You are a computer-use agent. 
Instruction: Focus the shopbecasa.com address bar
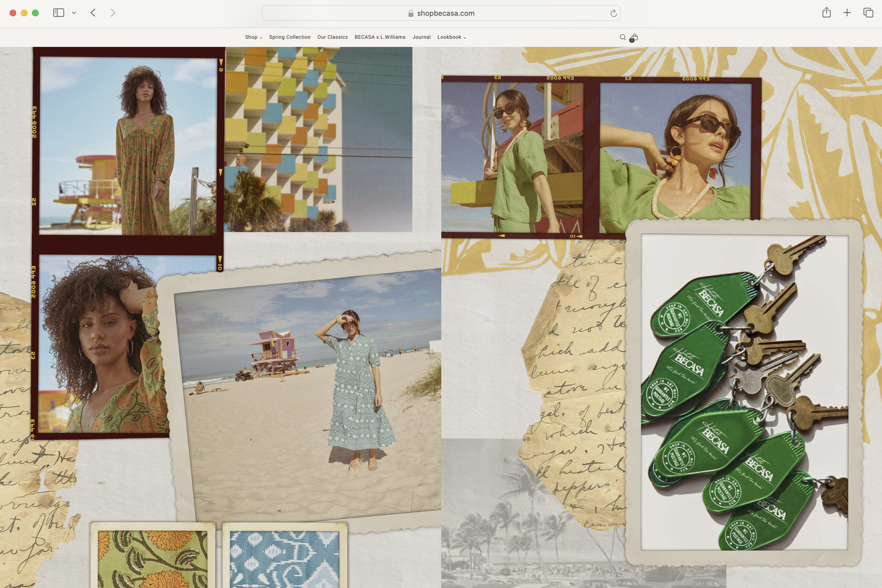(x=441, y=13)
